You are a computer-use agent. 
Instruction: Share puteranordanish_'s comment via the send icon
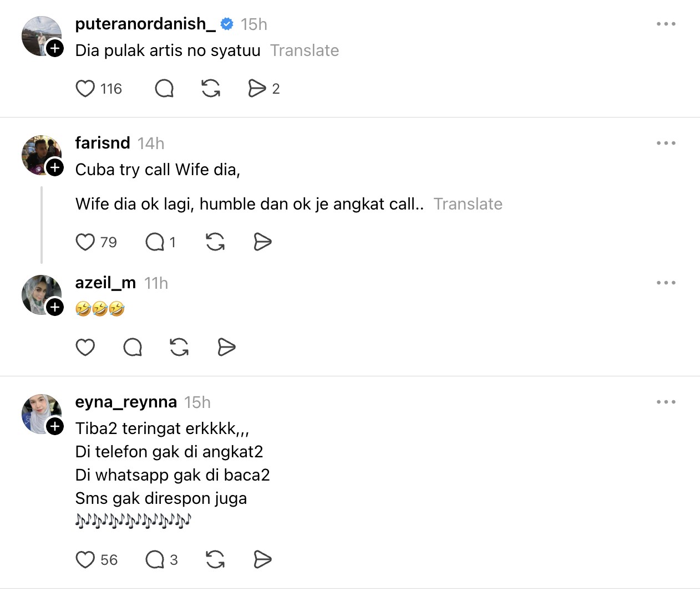(257, 89)
